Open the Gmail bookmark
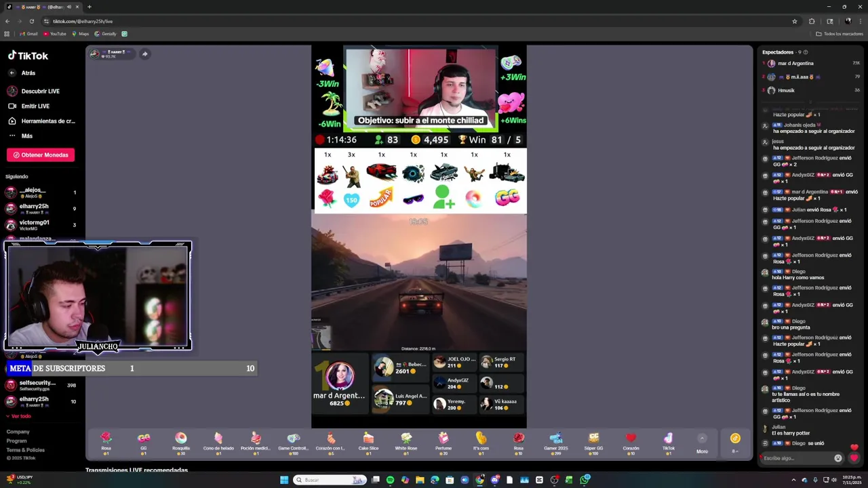This screenshot has height=488, width=868. [28, 34]
